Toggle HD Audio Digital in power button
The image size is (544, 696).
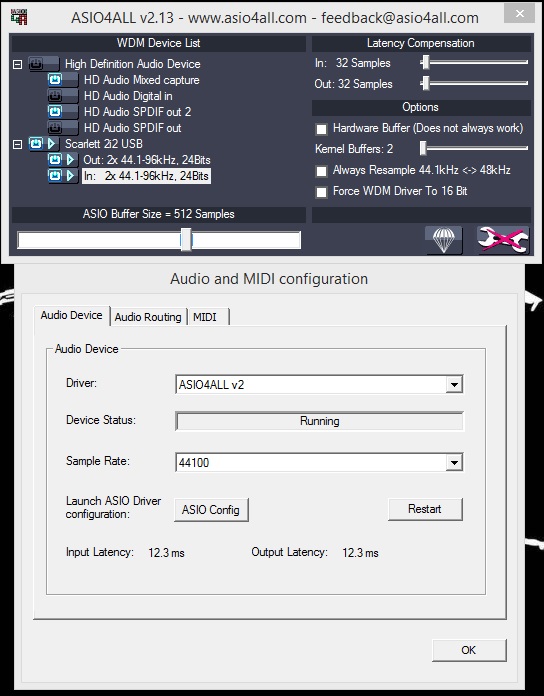pyautogui.click(x=55, y=96)
